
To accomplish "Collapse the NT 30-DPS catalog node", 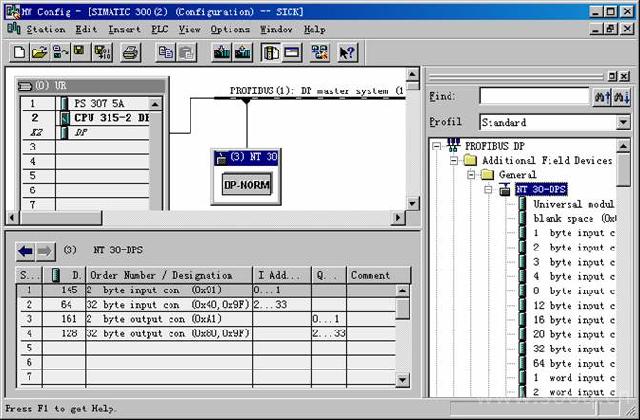I will (487, 189).
